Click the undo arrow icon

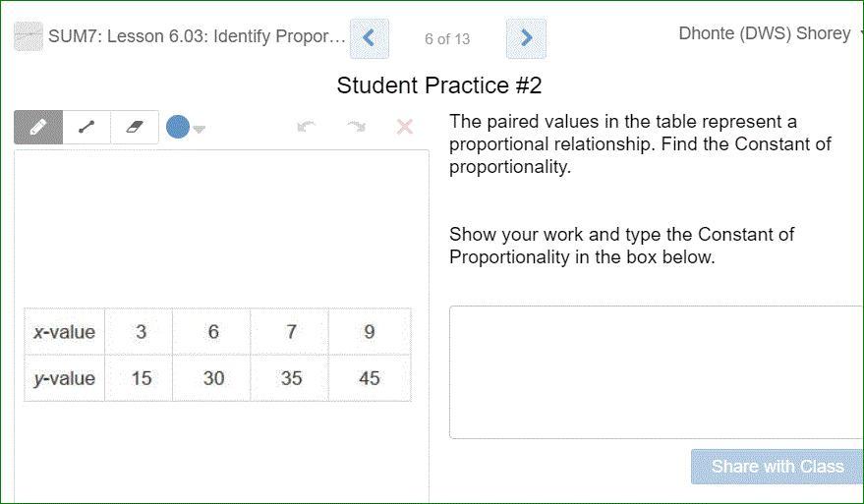coord(306,127)
